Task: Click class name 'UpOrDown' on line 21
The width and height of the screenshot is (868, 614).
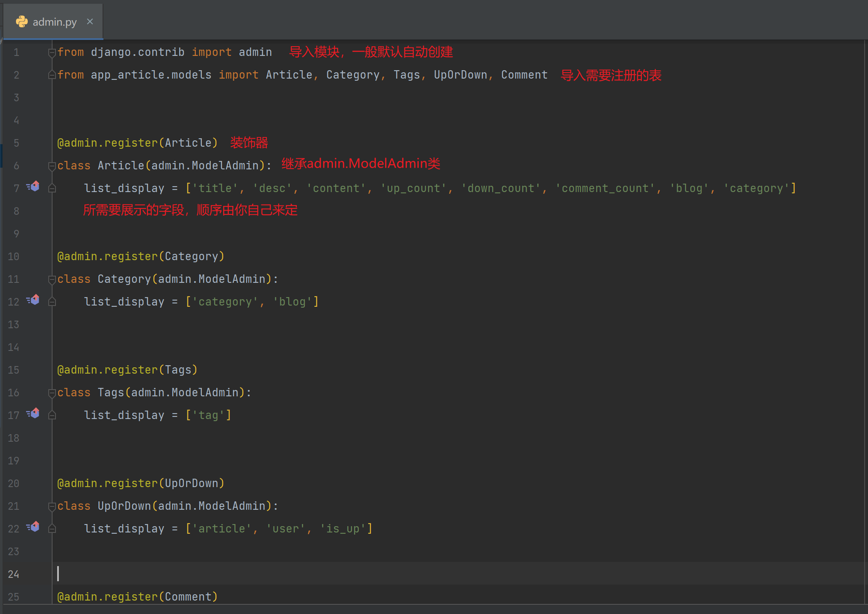Action: (124, 506)
